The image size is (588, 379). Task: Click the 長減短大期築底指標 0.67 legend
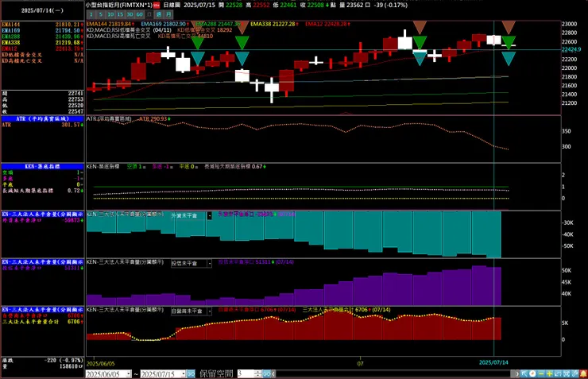click(x=234, y=166)
